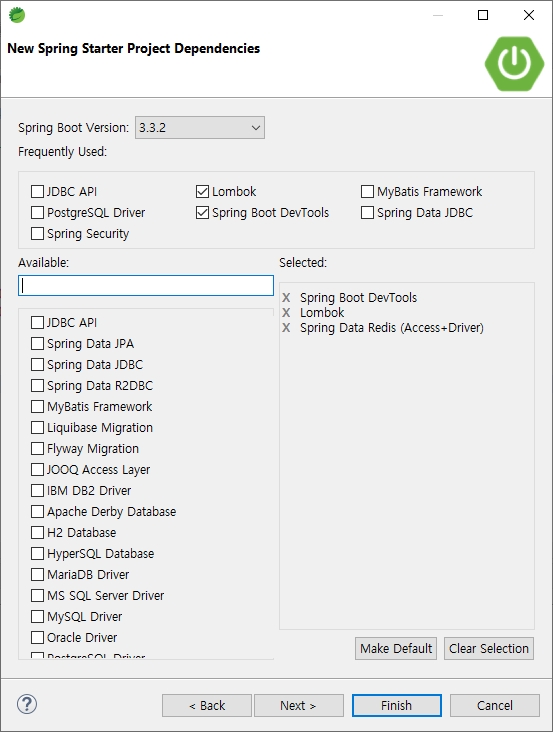This screenshot has width=553, height=732.
Task: Check HyperSQL Database
Action: click(37, 554)
